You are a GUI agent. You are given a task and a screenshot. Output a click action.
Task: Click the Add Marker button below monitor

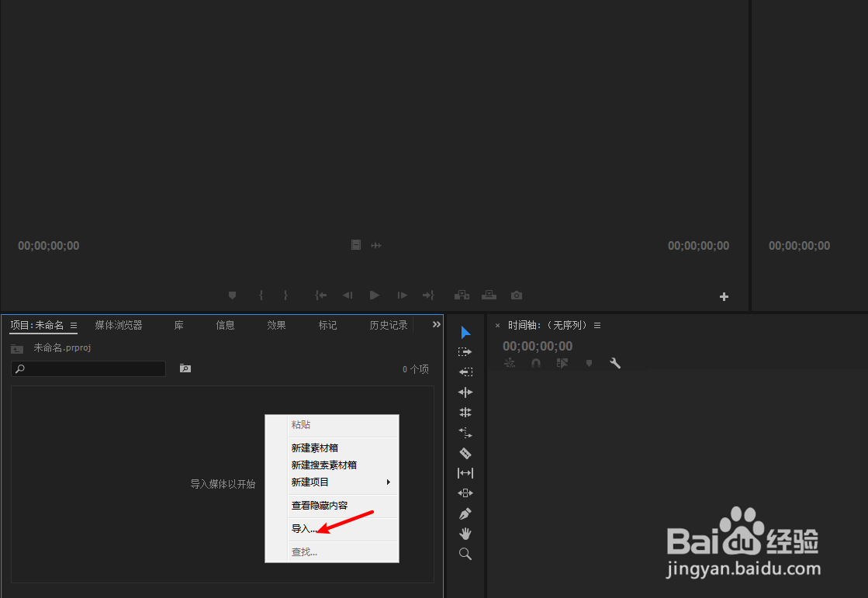coord(232,295)
